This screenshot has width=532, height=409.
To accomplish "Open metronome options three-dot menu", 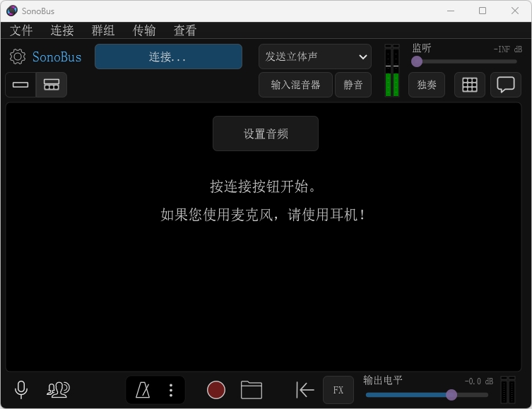I will 170,390.
